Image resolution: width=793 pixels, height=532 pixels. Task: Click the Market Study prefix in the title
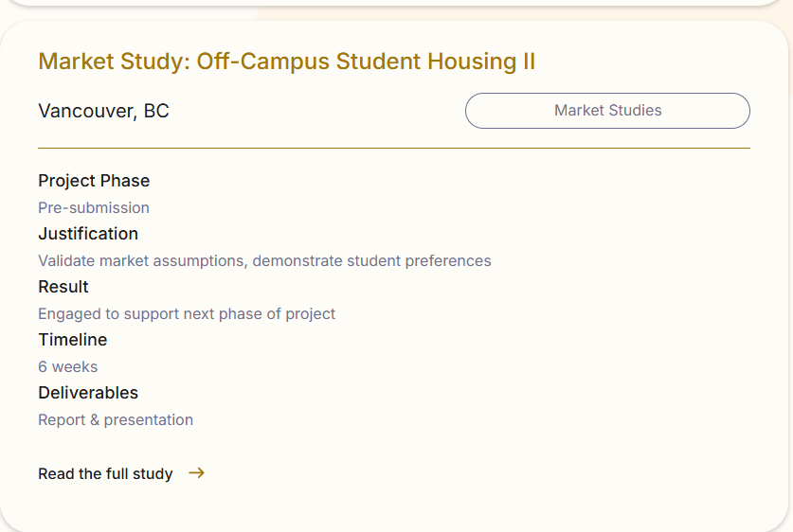click(x=110, y=62)
